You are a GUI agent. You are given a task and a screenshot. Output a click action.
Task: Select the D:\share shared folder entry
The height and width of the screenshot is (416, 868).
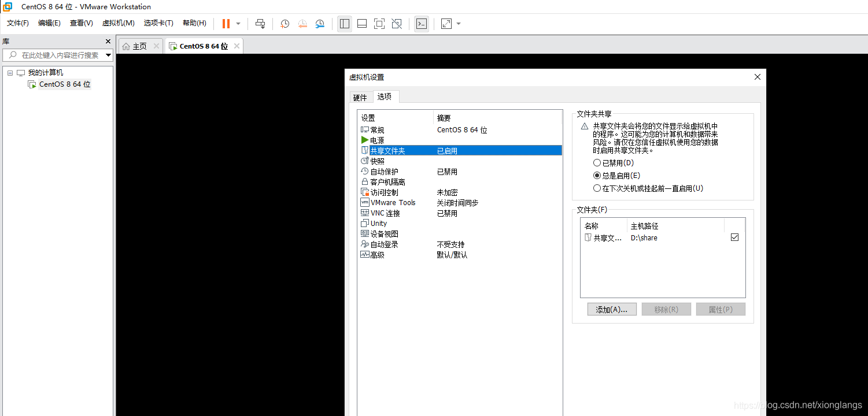click(663, 237)
